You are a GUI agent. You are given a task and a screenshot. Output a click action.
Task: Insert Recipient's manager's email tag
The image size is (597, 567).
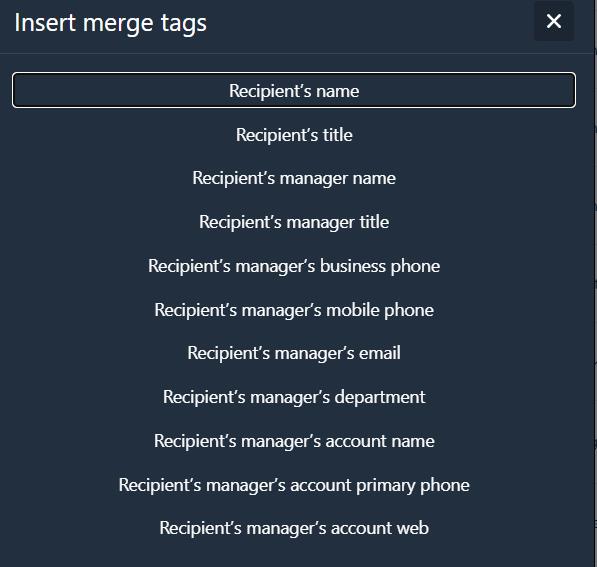pyautogui.click(x=294, y=353)
